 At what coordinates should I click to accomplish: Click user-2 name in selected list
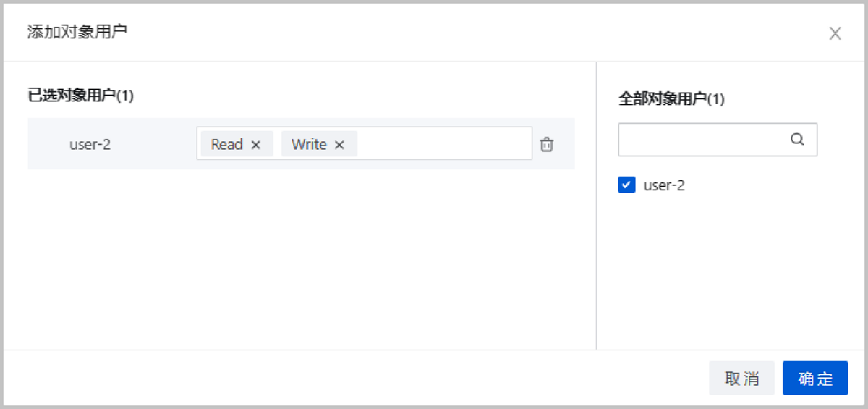tap(90, 144)
